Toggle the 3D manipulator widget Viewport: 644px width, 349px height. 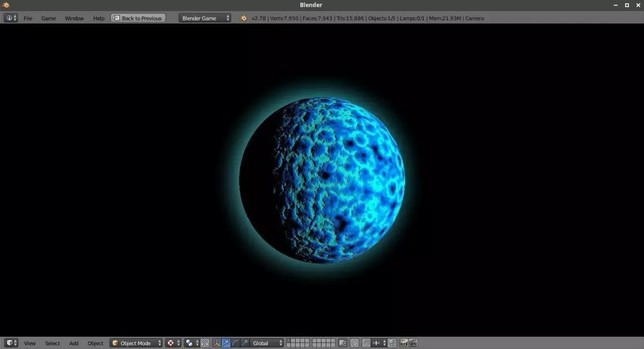tap(216, 343)
